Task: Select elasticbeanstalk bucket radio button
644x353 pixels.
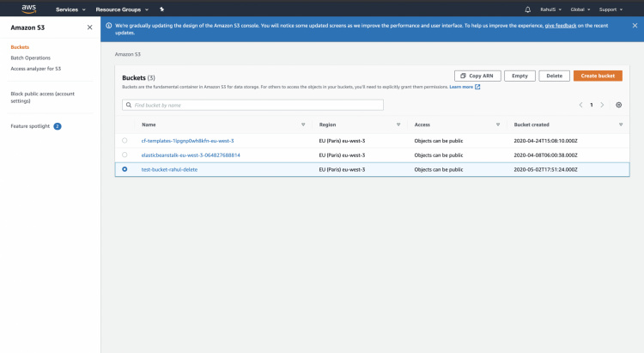Action: (125, 155)
